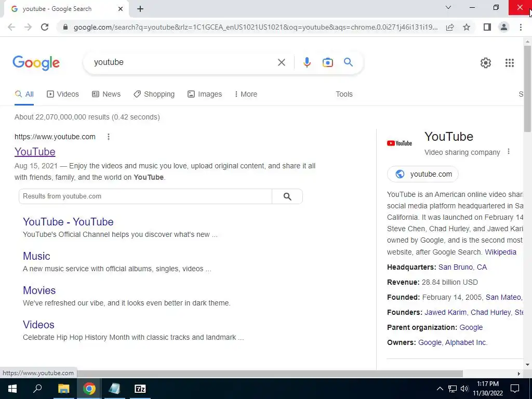This screenshot has height=399, width=532.
Task: Open the Chrome profile avatar
Action: [x=504, y=27]
